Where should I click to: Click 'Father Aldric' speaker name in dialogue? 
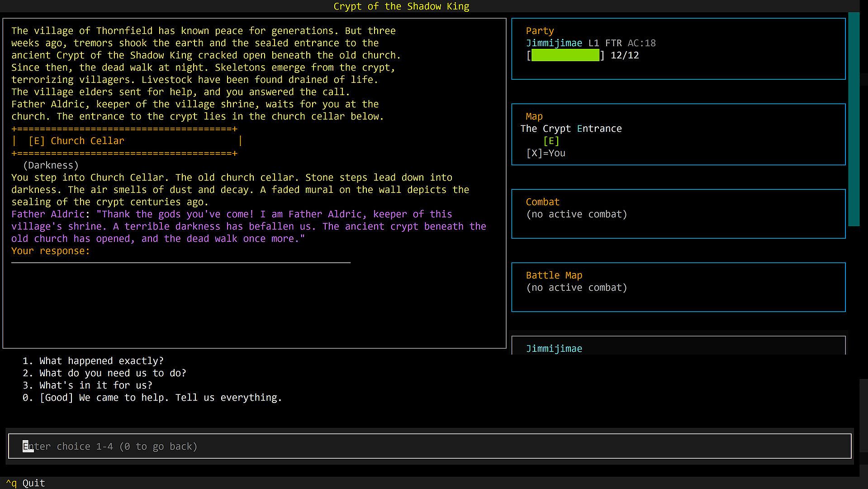pos(47,214)
